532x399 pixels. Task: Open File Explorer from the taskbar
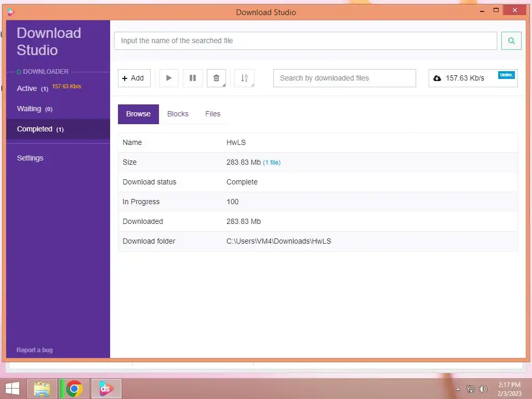click(42, 389)
